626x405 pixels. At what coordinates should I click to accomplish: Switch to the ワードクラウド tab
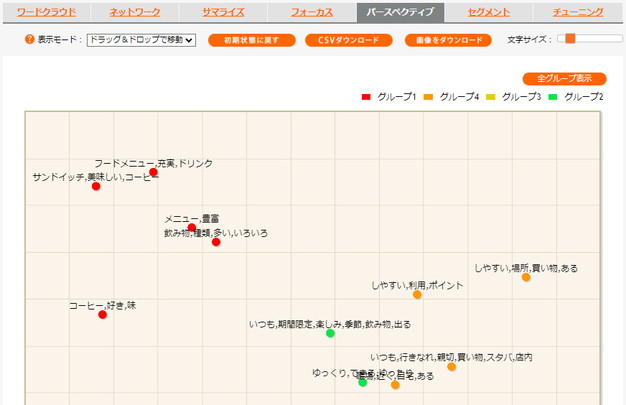(46, 12)
